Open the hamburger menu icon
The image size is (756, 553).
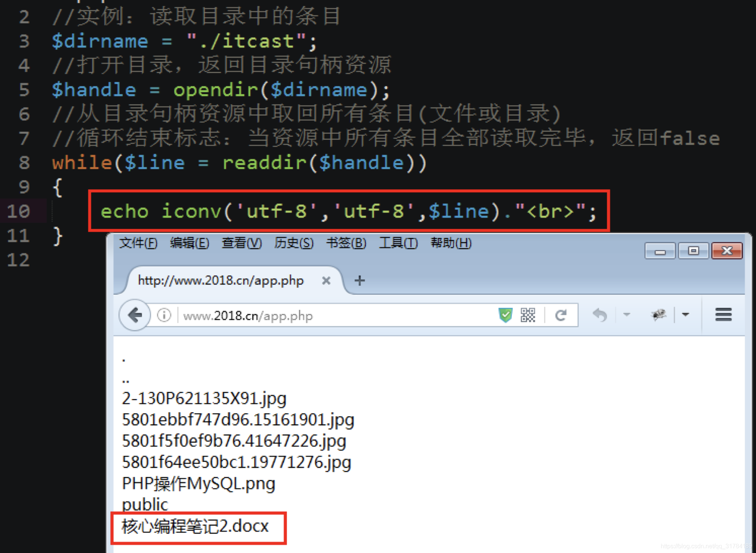tap(723, 314)
